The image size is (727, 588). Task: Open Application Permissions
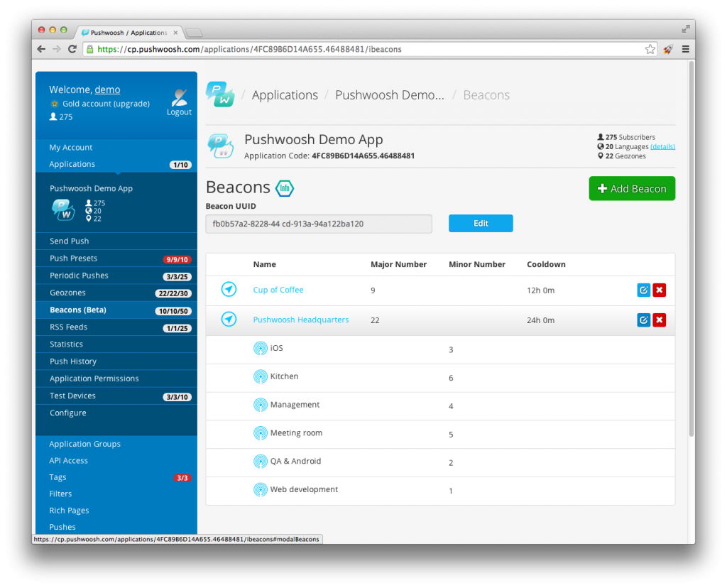pyautogui.click(x=94, y=379)
